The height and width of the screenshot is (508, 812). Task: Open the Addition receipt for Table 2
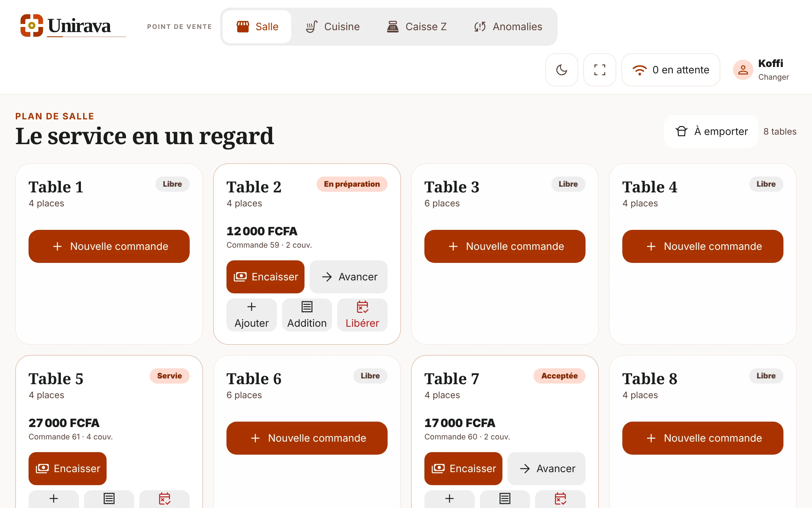[307, 315]
